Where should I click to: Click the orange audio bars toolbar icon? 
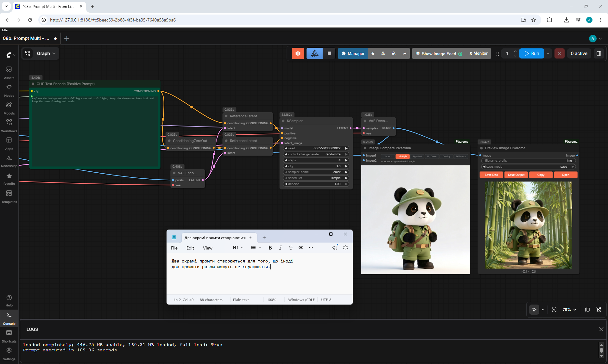coord(298,53)
